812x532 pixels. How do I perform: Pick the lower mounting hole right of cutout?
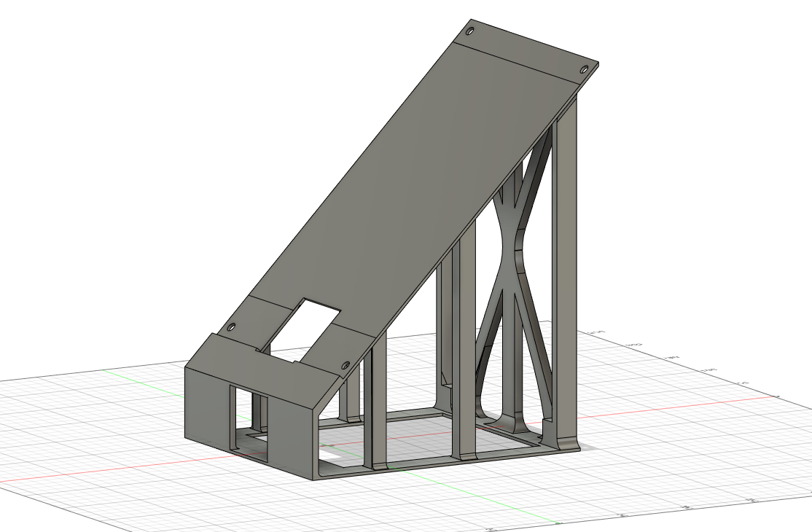pyautogui.click(x=346, y=365)
